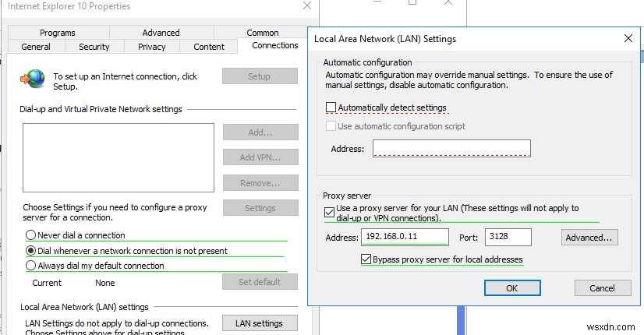Close the Local Area Network Settings dialog
Viewport: 644px width, 335px height.
click(628, 39)
